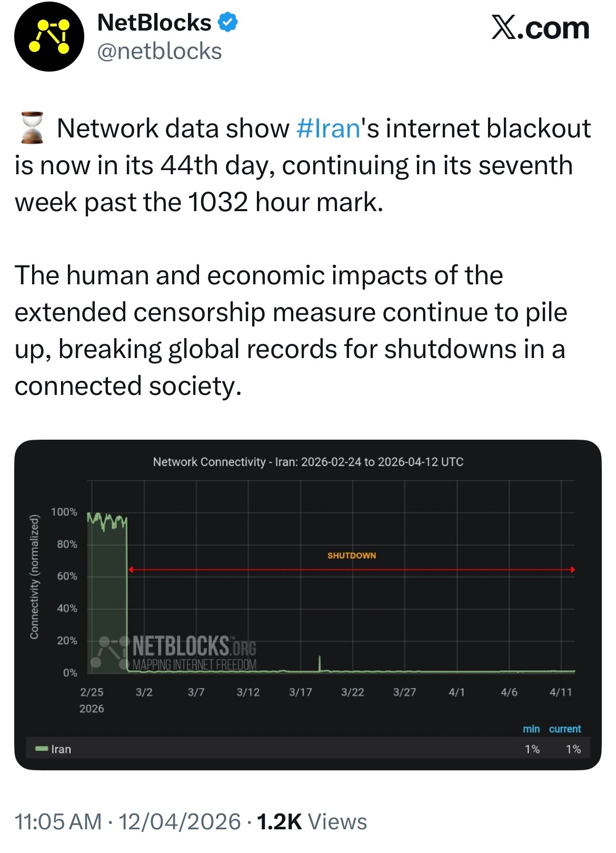Click the 4/11 x-axis date label
The width and height of the screenshot is (616, 853).
tap(561, 692)
